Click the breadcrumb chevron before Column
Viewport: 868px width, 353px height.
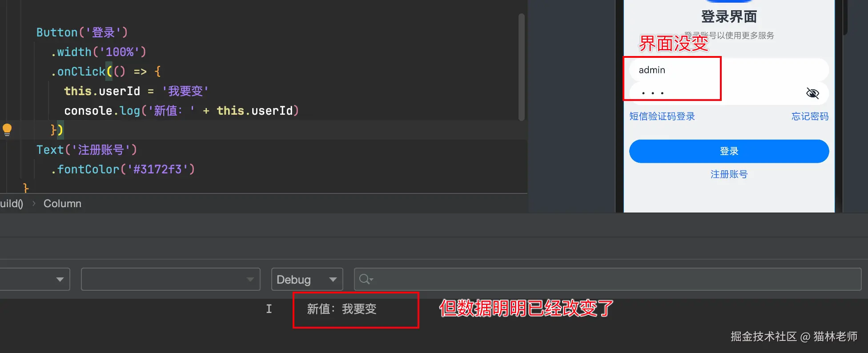tap(34, 204)
